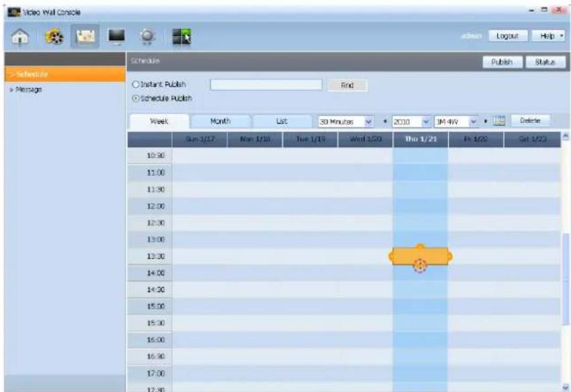The width and height of the screenshot is (571, 392).
Task: Open the video wall layout icon
Action: click(x=181, y=36)
